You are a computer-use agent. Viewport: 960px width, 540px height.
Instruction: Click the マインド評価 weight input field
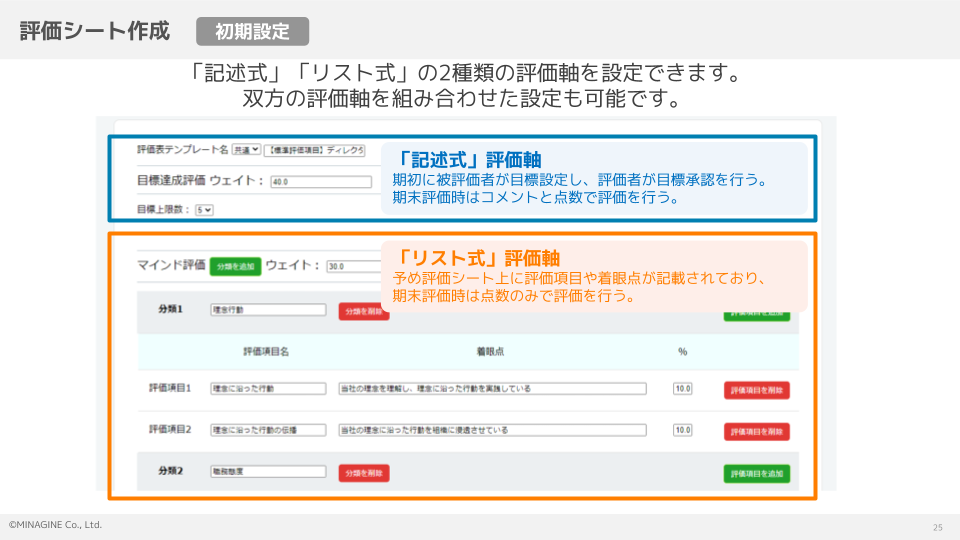click(352, 267)
